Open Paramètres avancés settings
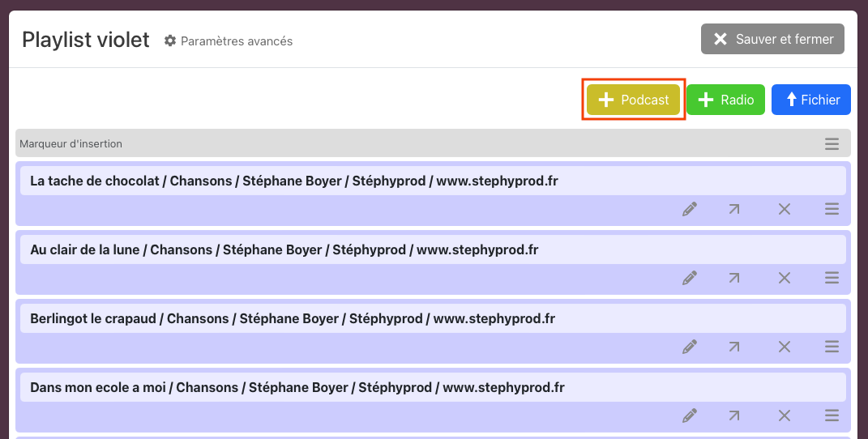 [229, 40]
